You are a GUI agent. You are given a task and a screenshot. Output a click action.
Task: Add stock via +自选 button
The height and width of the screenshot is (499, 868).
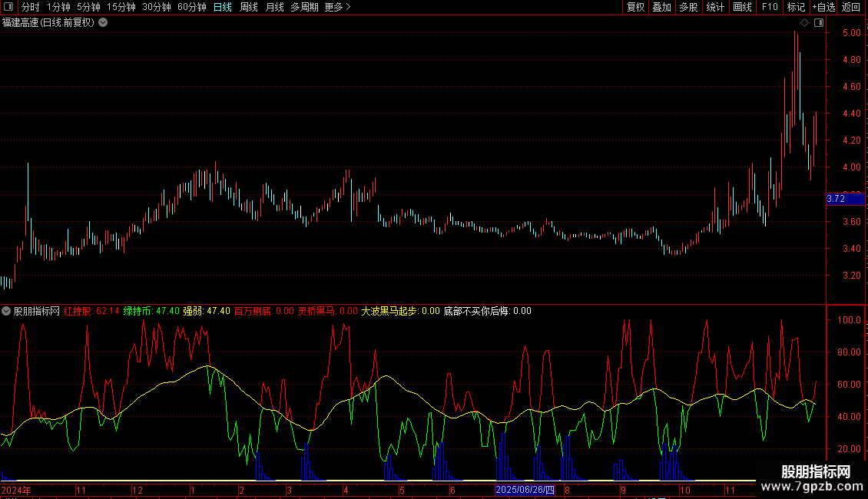(823, 7)
